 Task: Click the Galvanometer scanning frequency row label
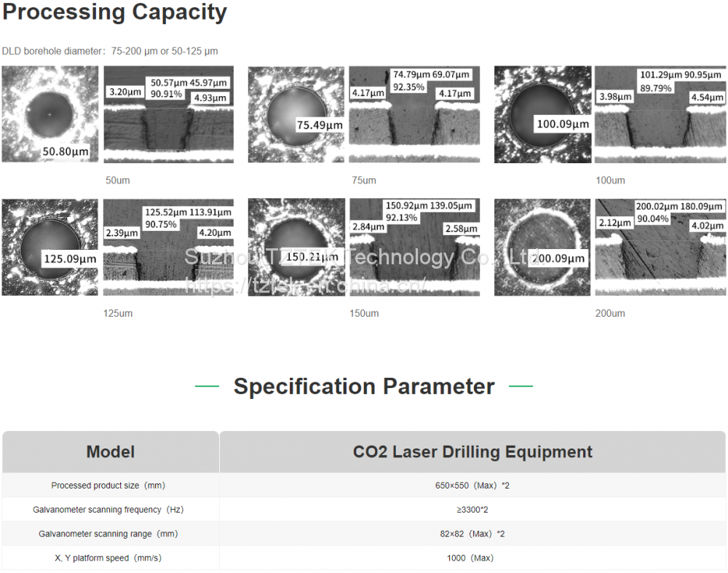[108, 510]
